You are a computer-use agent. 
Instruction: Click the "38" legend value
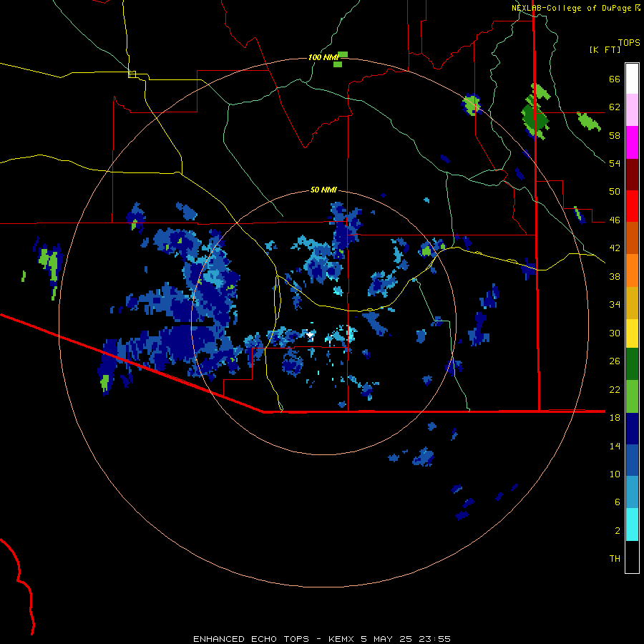(615, 276)
